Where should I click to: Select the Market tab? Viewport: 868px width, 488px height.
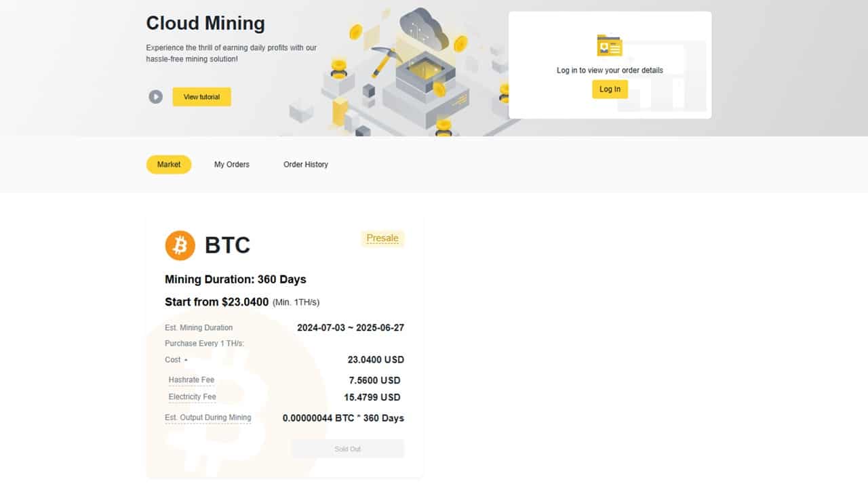(169, 165)
